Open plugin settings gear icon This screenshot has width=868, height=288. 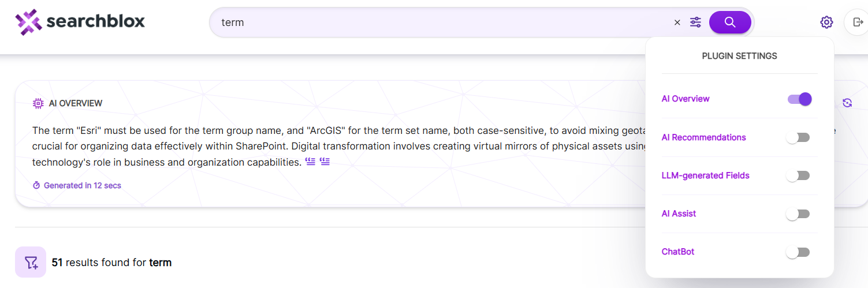point(826,23)
